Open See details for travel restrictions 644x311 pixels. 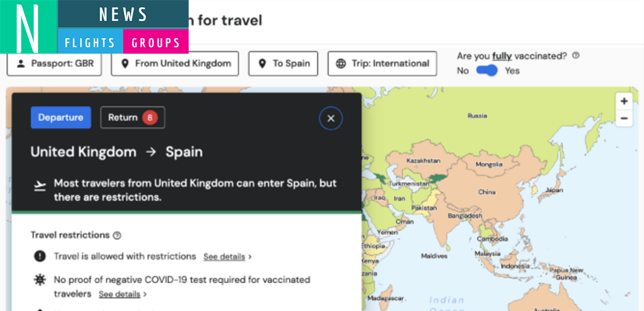click(x=228, y=257)
